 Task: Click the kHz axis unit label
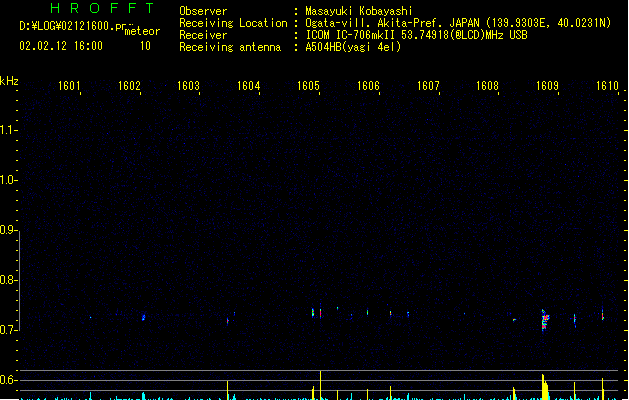(x=9, y=81)
